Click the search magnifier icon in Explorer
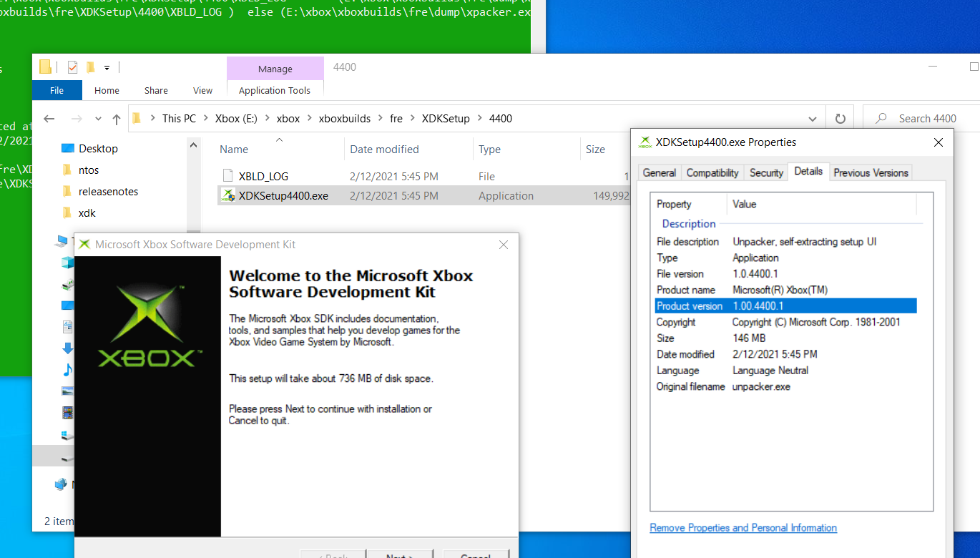Screen dimensions: 980x558 [881, 119]
